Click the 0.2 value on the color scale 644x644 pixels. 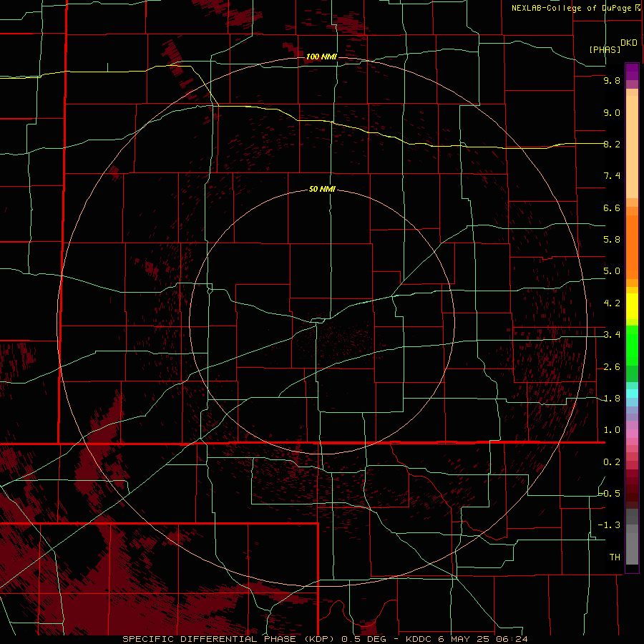tap(612, 462)
